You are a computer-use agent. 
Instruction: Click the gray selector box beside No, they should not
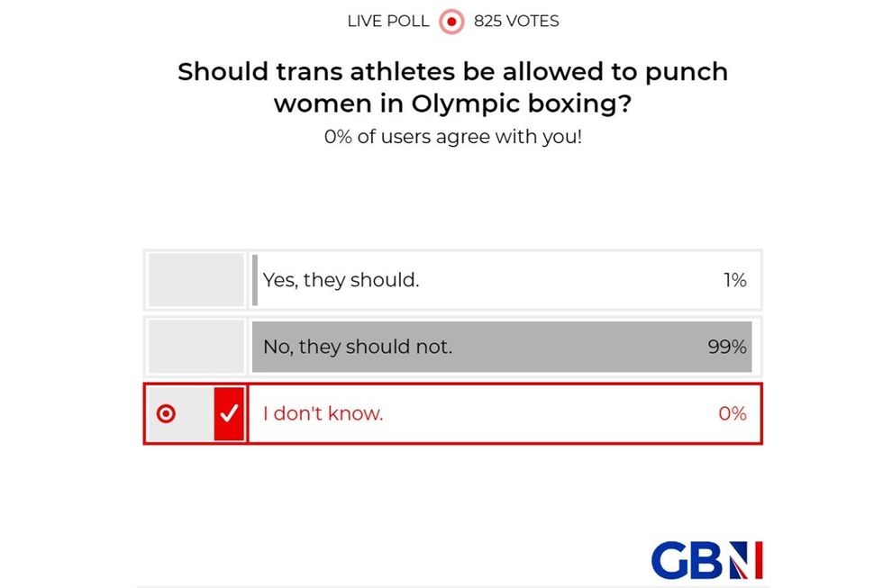pyautogui.click(x=196, y=346)
